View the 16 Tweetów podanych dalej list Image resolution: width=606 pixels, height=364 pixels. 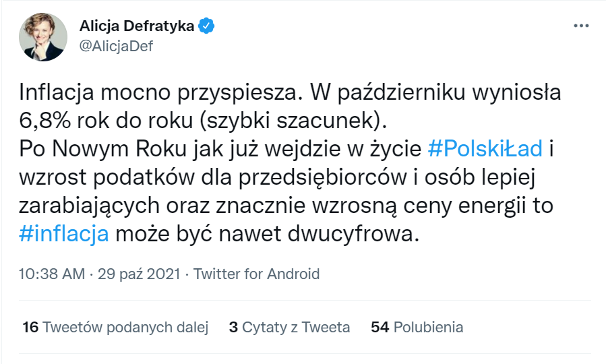(115, 328)
